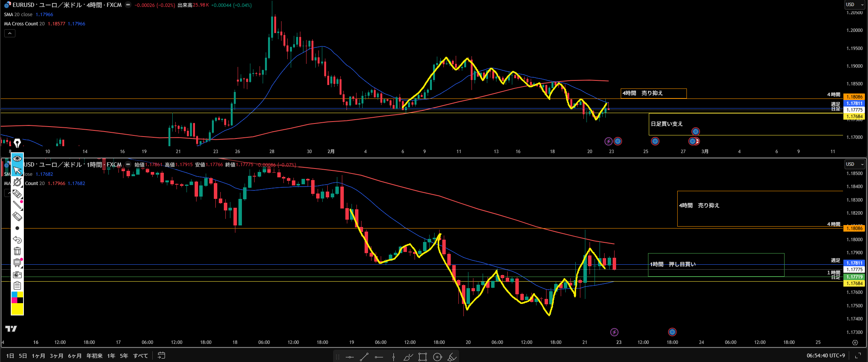
Task: Select the vertical line tool
Action: pyautogui.click(x=393, y=357)
